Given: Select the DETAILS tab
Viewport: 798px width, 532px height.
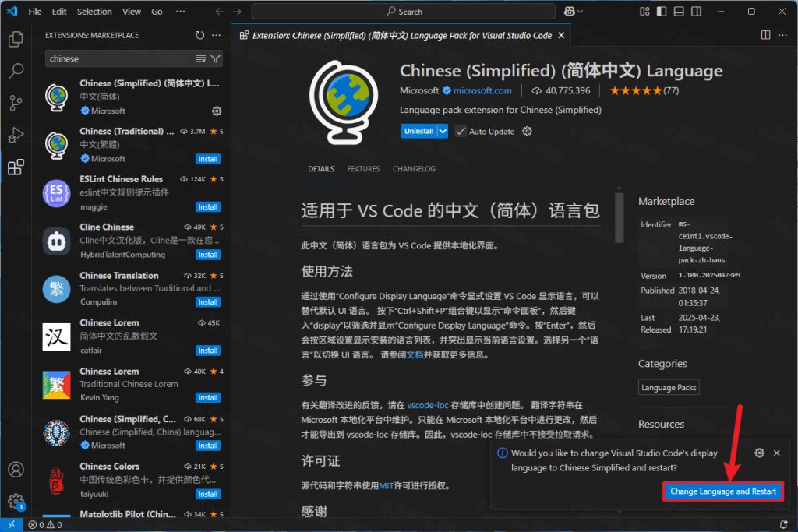Looking at the screenshot, I should pos(321,169).
